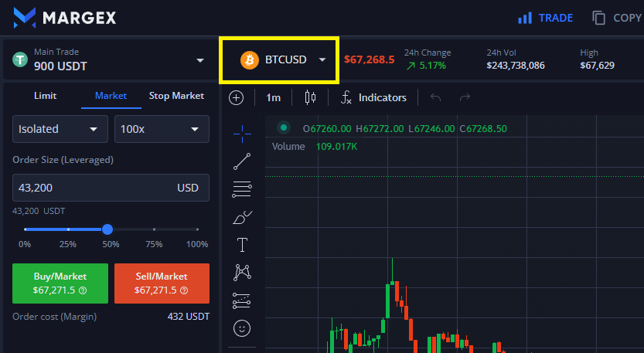Expand the Main Trade account selector

(x=107, y=60)
